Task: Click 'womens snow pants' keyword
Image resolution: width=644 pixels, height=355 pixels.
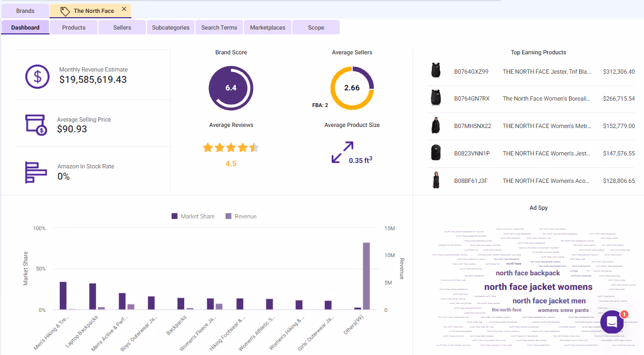Action: (x=563, y=310)
